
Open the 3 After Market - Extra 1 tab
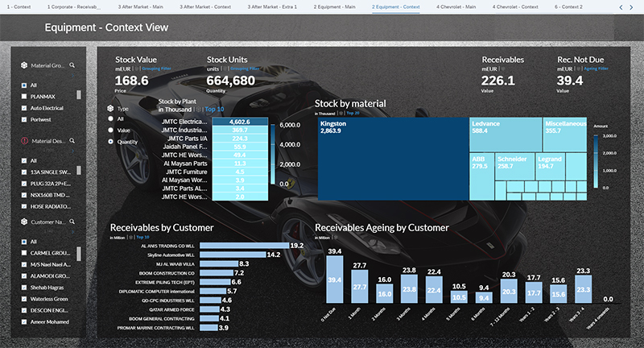click(272, 7)
